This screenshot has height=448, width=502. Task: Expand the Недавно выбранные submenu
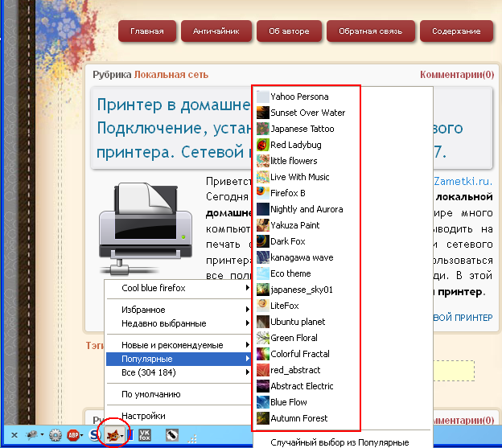coord(179,323)
